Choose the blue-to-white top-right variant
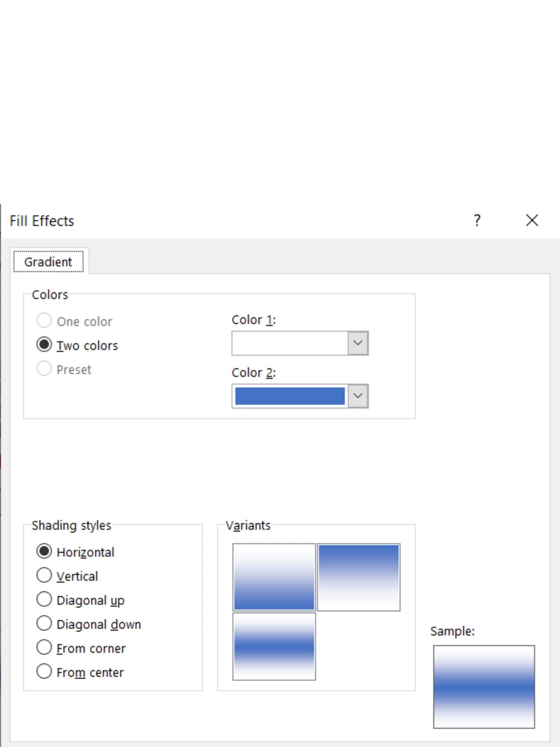Viewport: 560px width, 747px height. click(x=359, y=577)
